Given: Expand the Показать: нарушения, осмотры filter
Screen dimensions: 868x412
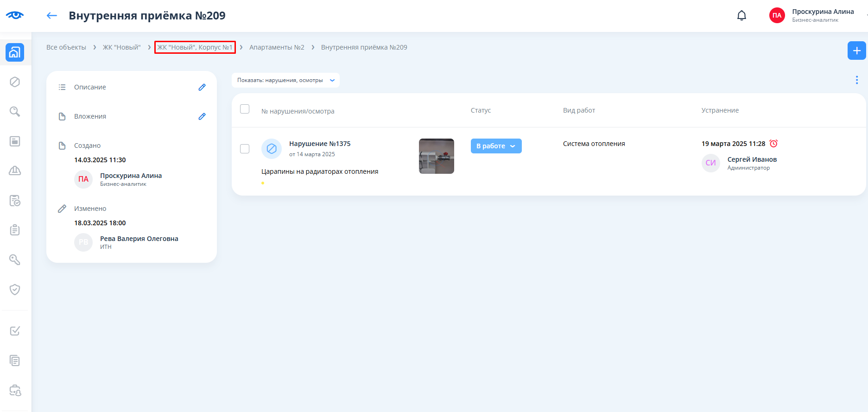Looking at the screenshot, I should pos(285,80).
